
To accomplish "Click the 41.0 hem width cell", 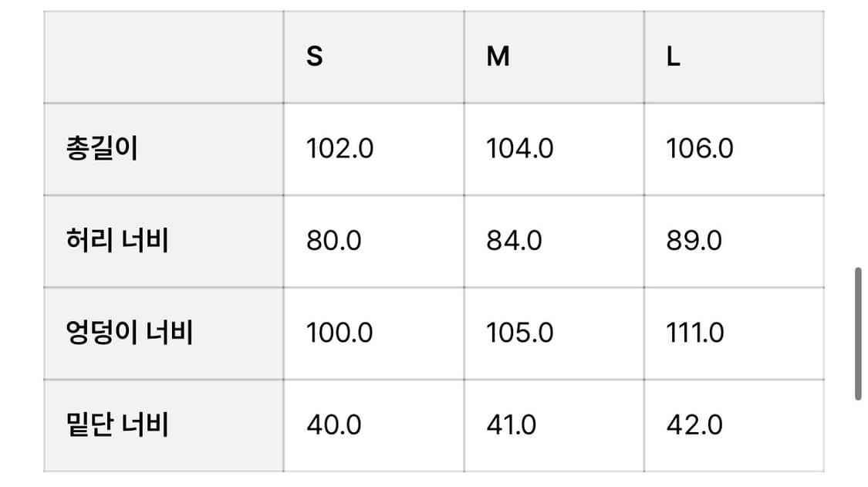I will [x=512, y=425].
